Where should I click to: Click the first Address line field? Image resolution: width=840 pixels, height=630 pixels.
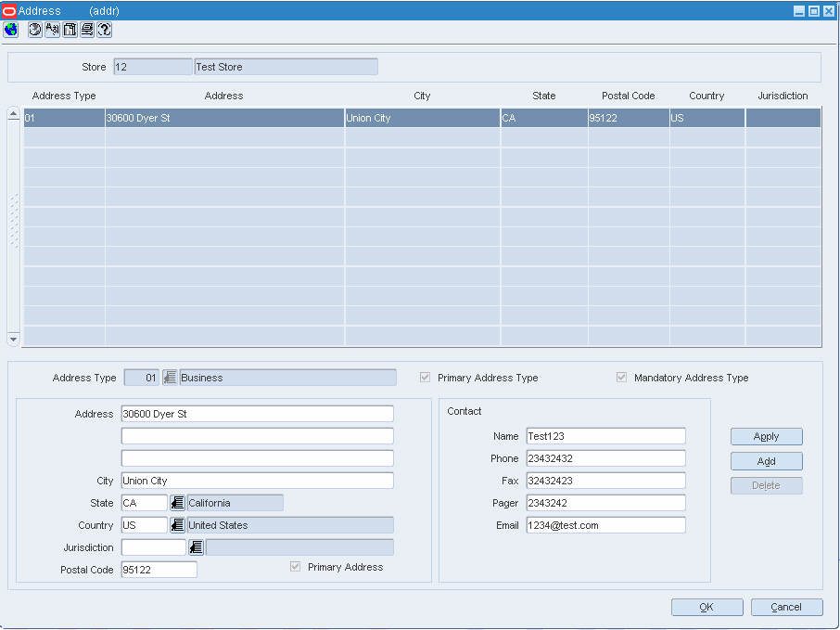(257, 414)
